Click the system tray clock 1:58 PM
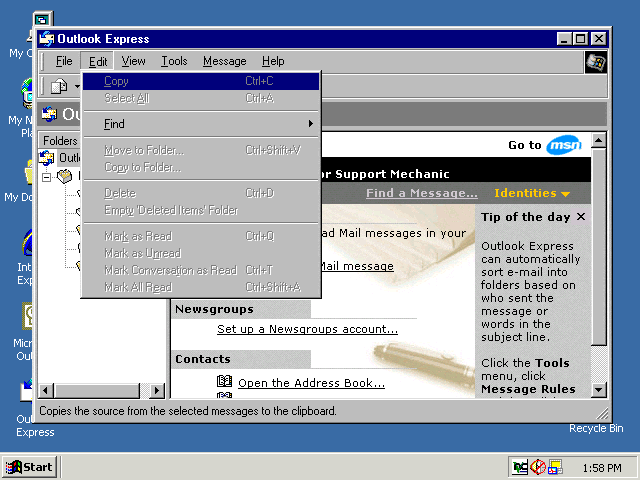Image resolution: width=640 pixels, height=480 pixels. 602,468
